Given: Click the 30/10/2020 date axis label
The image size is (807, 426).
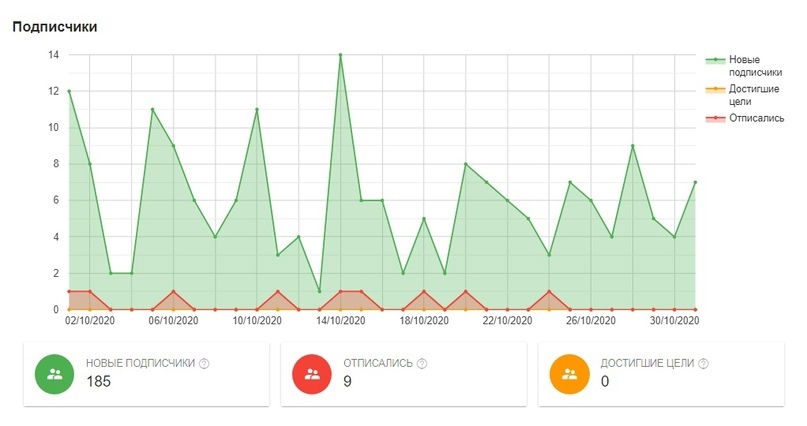Looking at the screenshot, I should 674,321.
